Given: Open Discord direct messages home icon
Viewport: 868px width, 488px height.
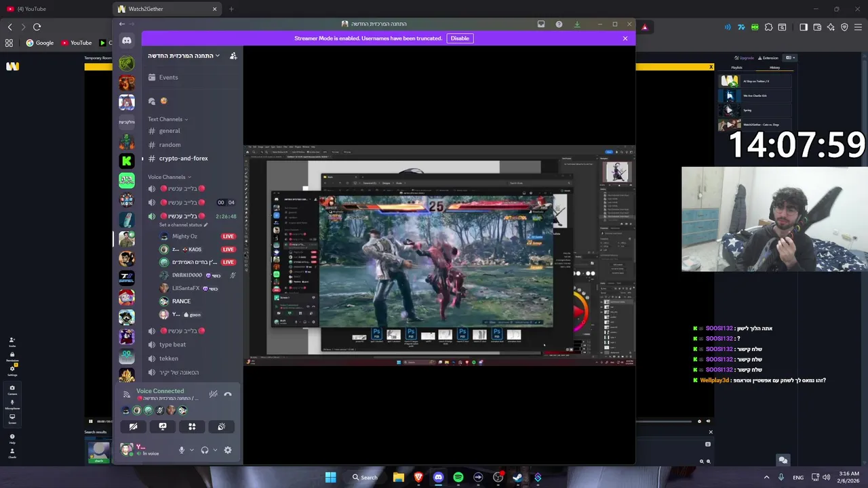Looking at the screenshot, I should click(x=127, y=41).
